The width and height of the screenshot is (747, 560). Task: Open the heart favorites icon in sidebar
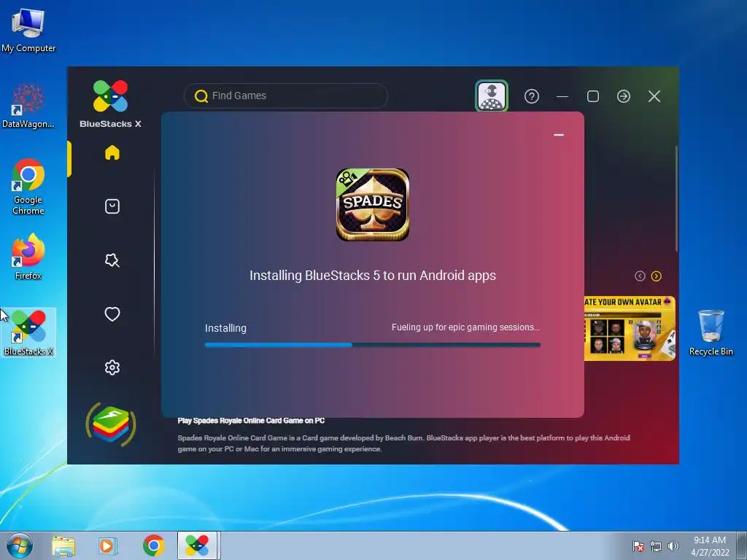(x=112, y=314)
